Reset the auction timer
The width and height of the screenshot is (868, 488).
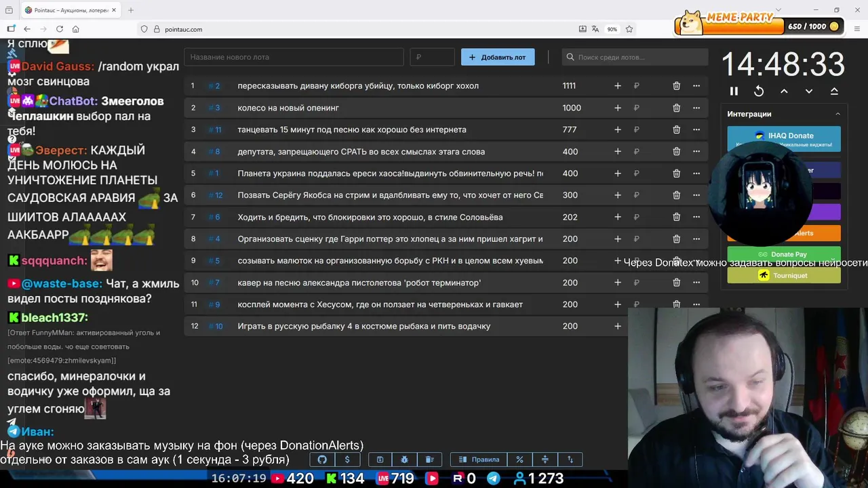[x=759, y=91]
